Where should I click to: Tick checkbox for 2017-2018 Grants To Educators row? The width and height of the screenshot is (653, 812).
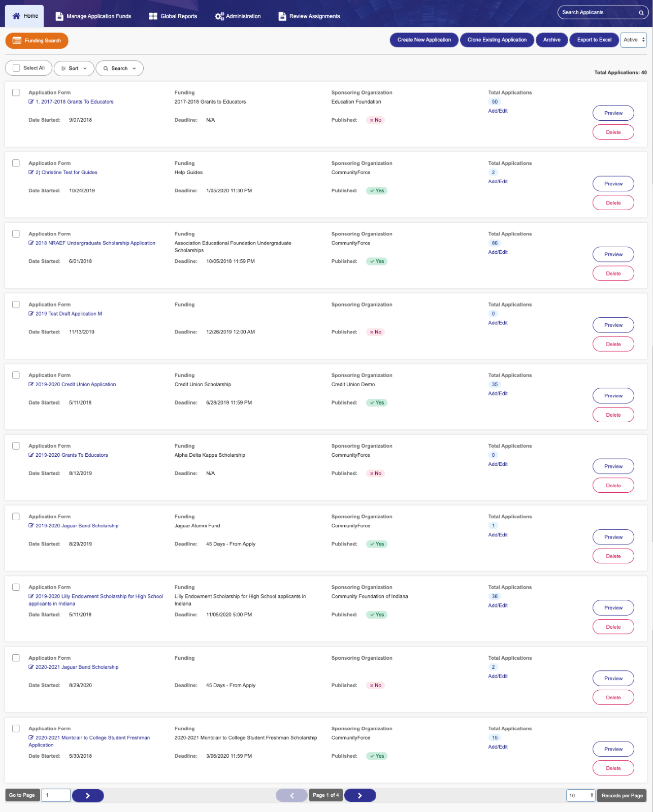pos(16,92)
